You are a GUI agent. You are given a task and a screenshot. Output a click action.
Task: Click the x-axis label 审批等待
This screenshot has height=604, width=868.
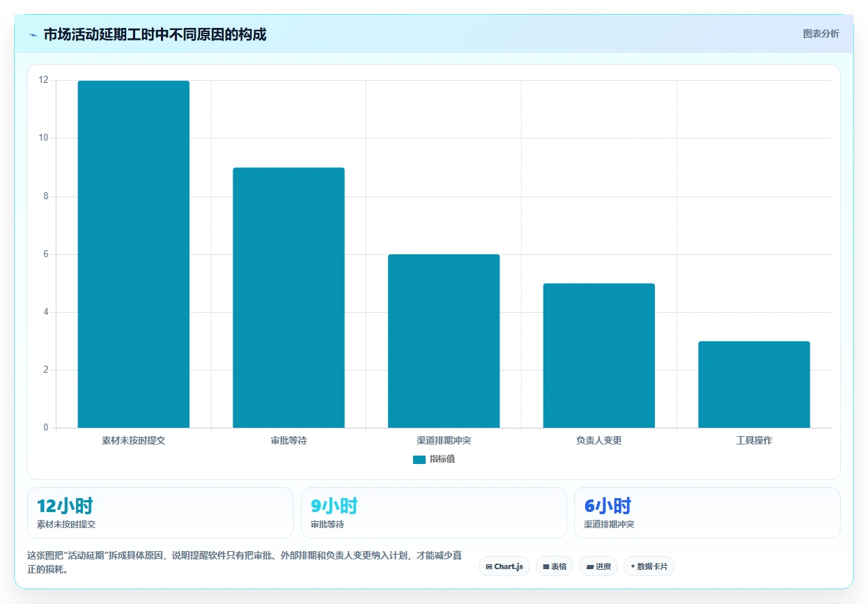tap(288, 441)
